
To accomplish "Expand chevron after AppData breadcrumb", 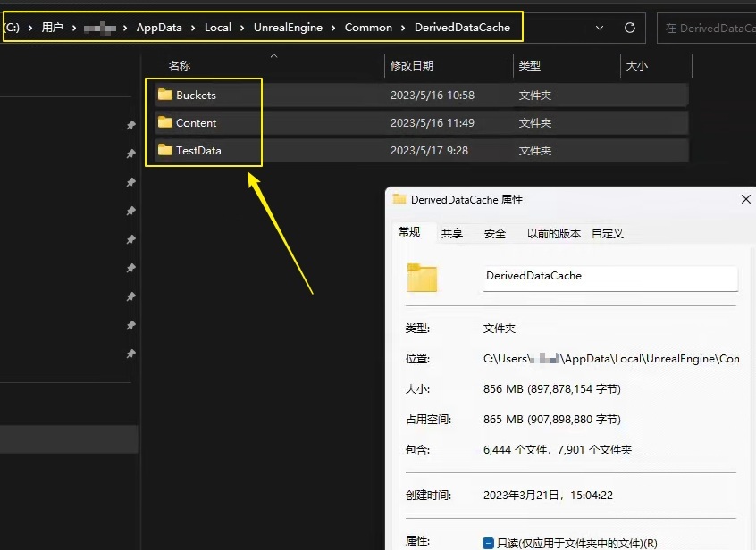I will click(193, 28).
